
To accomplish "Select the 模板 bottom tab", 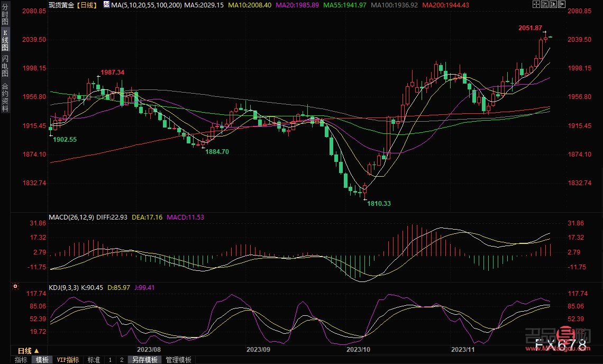I will [42, 360].
